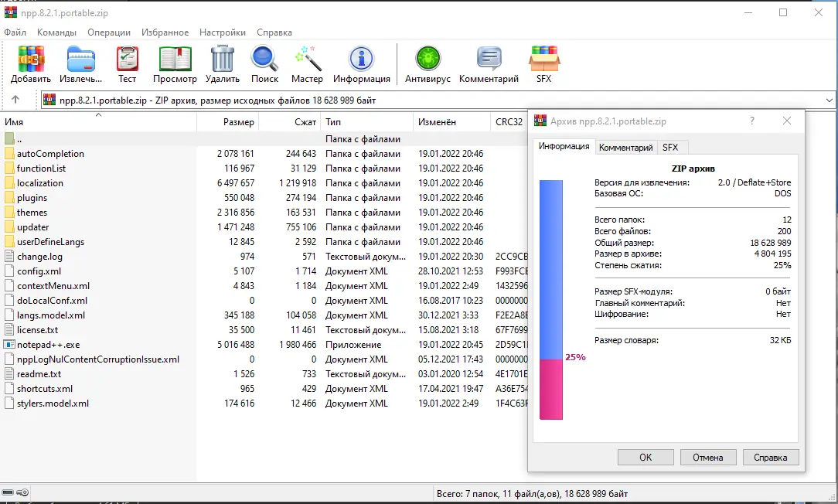This screenshot has width=838, height=504.
Task: Close the archive info dialog
Action: [787, 121]
